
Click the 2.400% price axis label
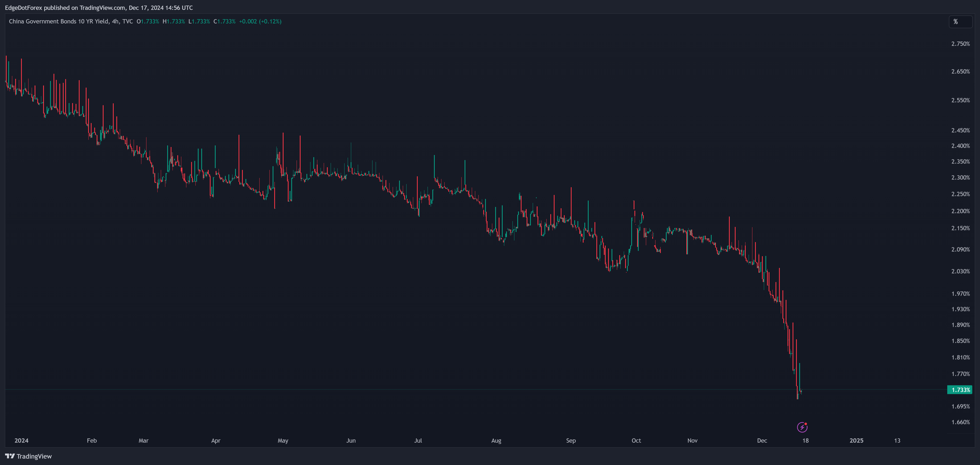pos(960,146)
